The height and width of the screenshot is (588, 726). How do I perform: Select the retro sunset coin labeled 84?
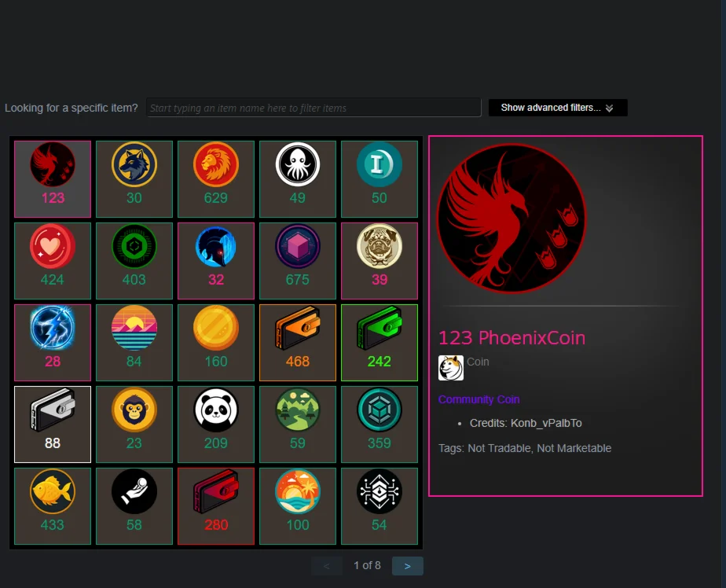[x=134, y=343]
